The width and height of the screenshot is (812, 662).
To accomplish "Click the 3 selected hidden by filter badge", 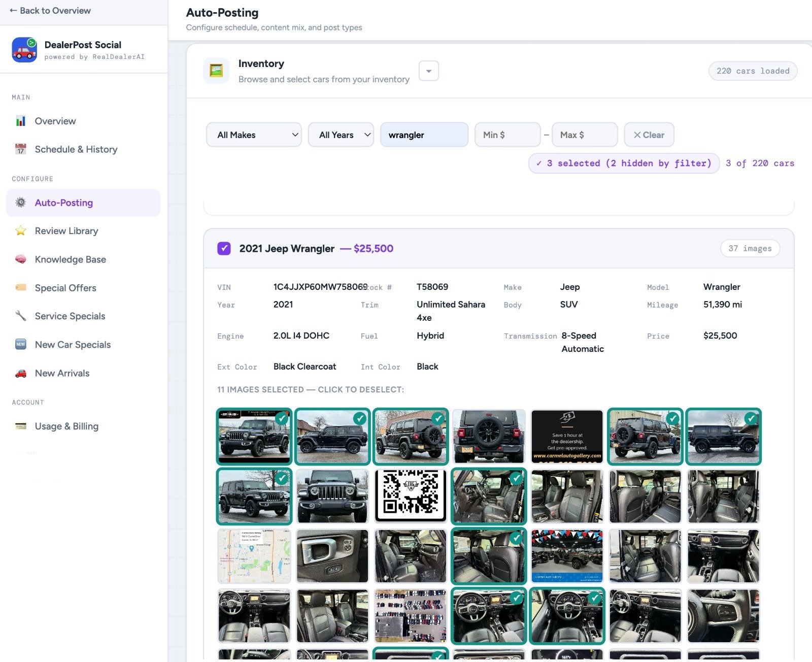I will click(624, 163).
